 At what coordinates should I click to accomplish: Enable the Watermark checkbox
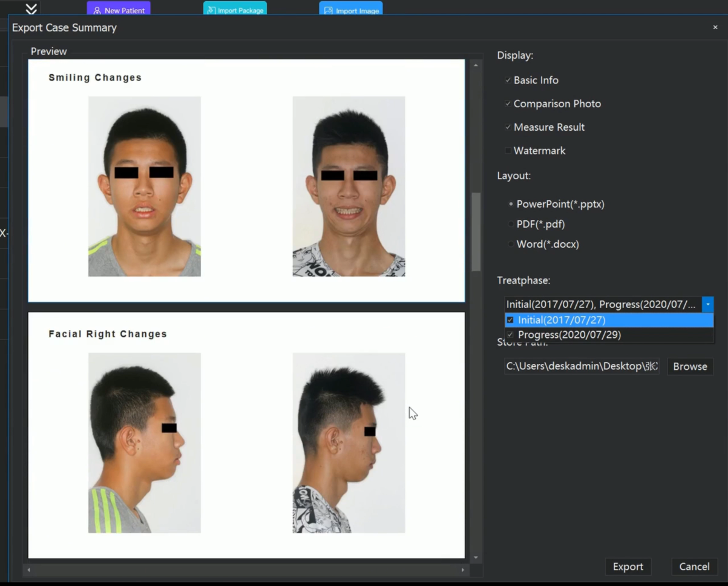(508, 151)
